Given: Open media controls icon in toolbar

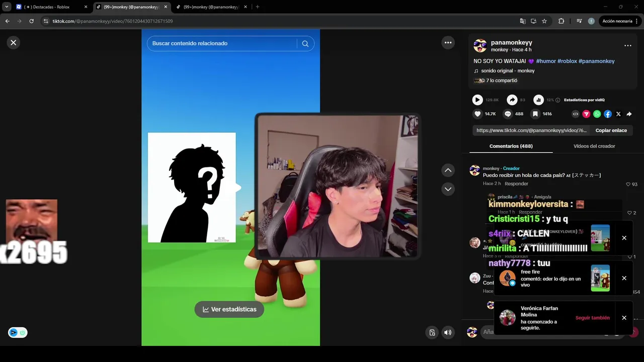Looking at the screenshot, I should pos(579,21).
